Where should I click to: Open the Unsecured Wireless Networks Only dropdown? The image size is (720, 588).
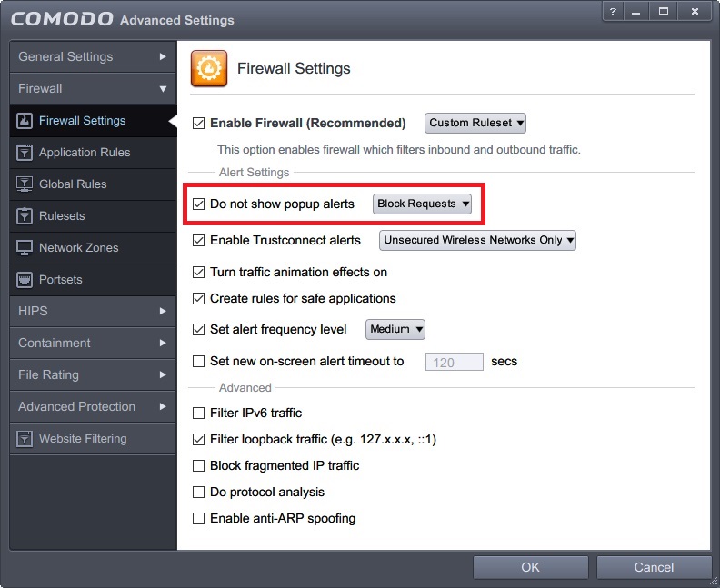pos(478,240)
